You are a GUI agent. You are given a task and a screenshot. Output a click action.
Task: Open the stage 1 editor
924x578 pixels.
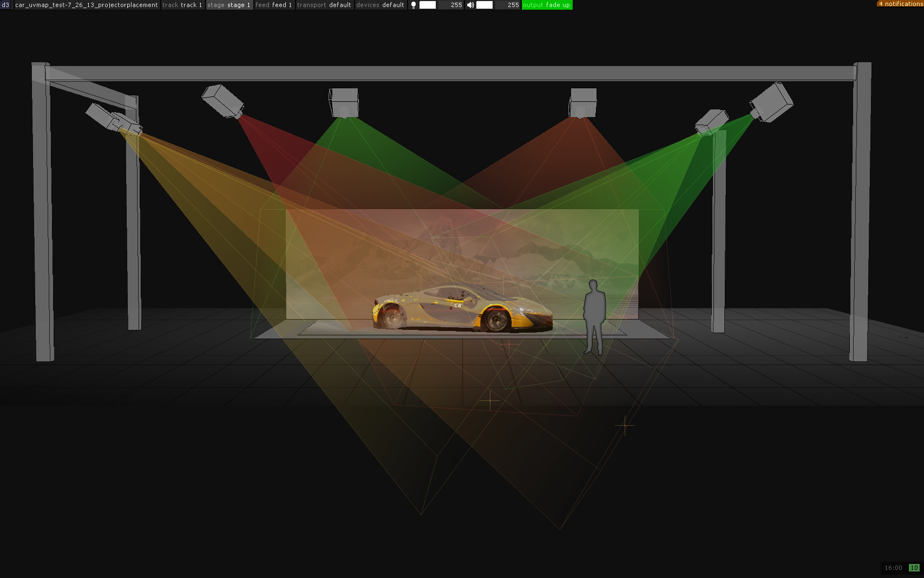coord(229,5)
